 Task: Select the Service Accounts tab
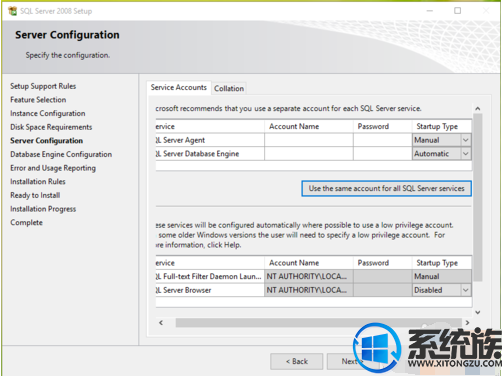point(179,87)
